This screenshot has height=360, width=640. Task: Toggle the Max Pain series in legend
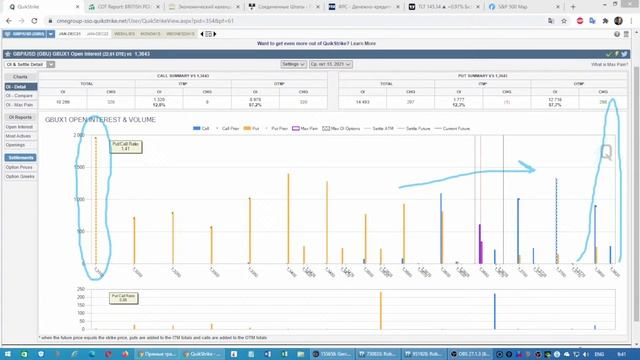click(305, 129)
